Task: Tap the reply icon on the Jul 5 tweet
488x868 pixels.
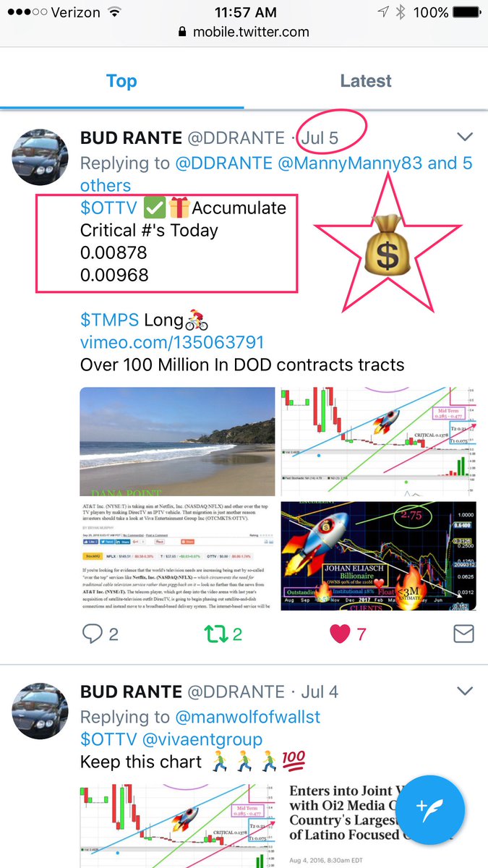Action: coord(93,634)
